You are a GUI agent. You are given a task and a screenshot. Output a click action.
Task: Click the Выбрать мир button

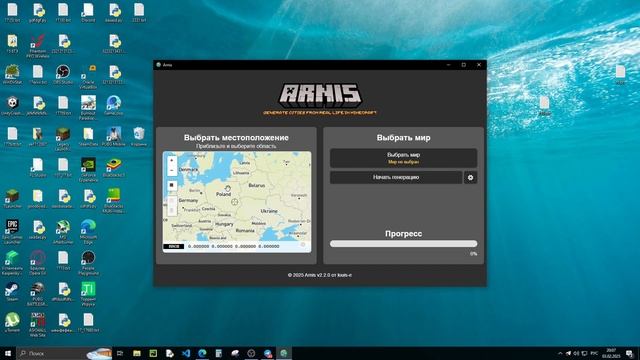click(403, 158)
